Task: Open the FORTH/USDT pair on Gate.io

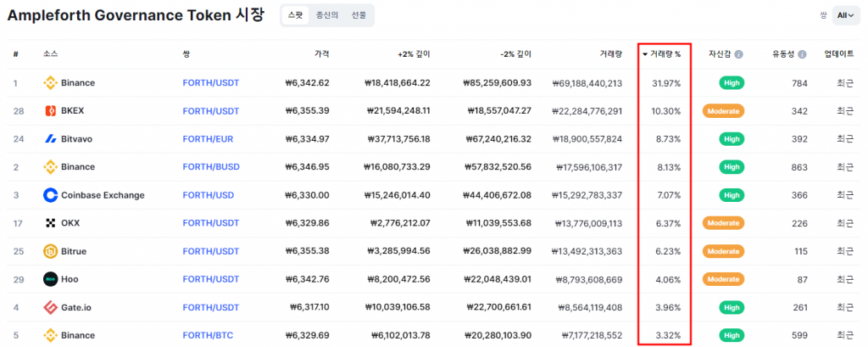Action: pyautogui.click(x=211, y=307)
